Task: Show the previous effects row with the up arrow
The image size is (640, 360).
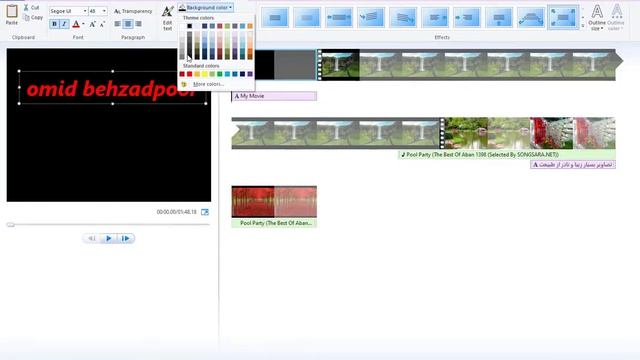Action: click(x=583, y=9)
